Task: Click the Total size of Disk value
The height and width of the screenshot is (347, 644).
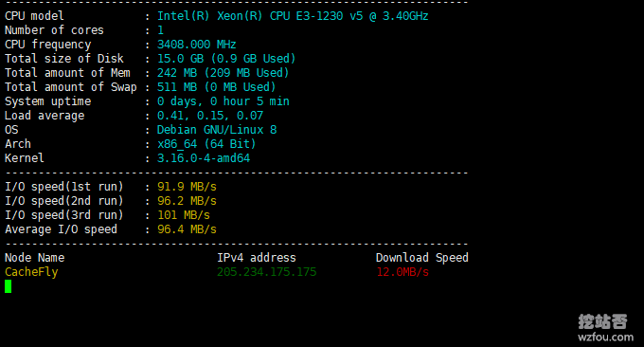Action: (x=226, y=59)
